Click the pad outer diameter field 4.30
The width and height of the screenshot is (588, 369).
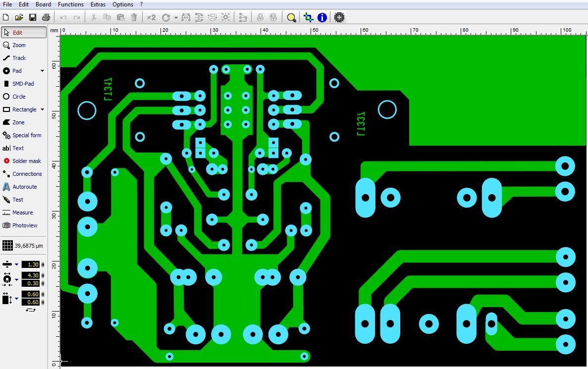coord(30,275)
